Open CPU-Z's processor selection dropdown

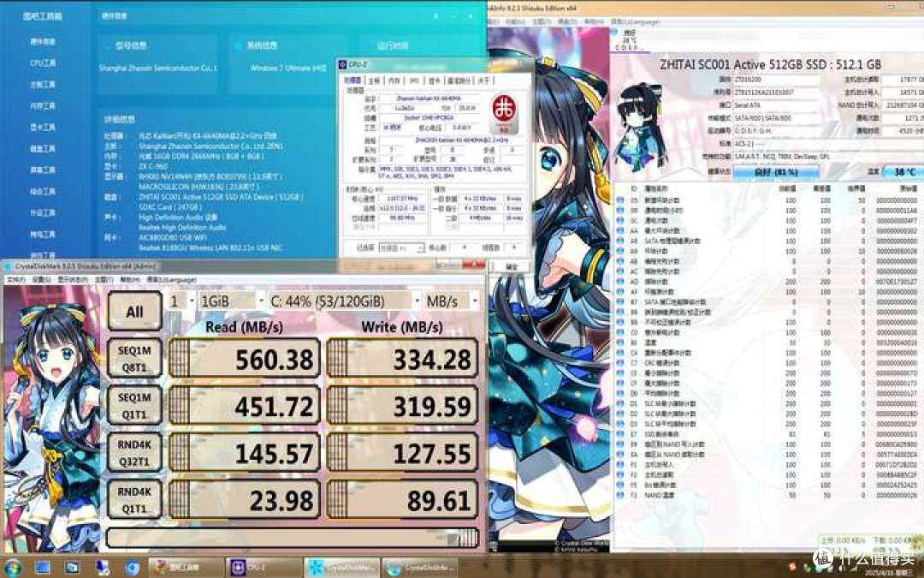point(400,247)
